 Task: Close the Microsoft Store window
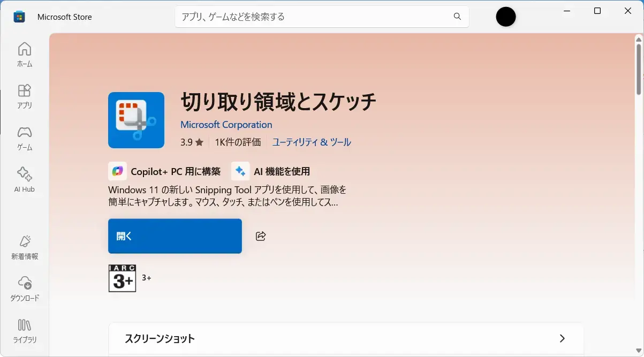628,11
